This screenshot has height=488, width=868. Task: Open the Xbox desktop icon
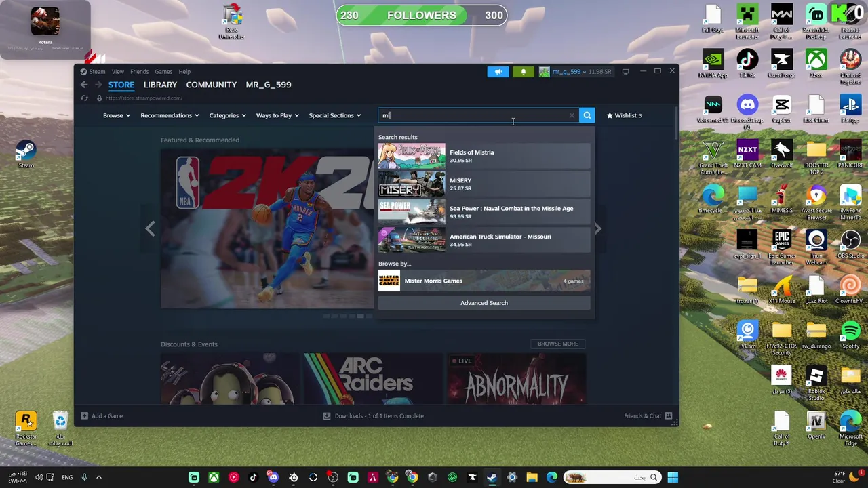816,64
